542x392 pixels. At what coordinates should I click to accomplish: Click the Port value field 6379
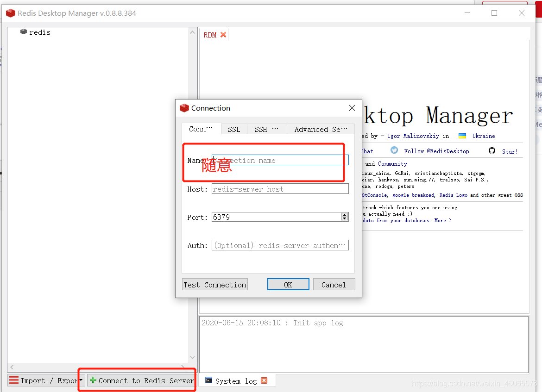277,217
